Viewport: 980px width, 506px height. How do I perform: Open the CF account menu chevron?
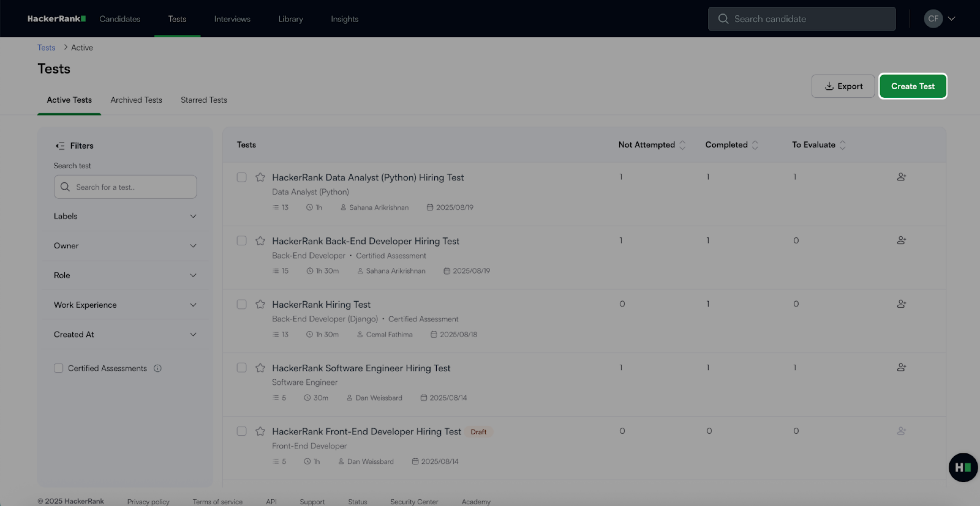pyautogui.click(x=952, y=19)
